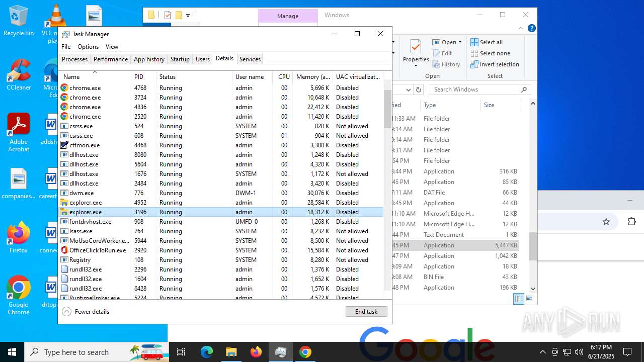Open the Task Manager View menu
Screen dimensions: 644x362
point(112,47)
